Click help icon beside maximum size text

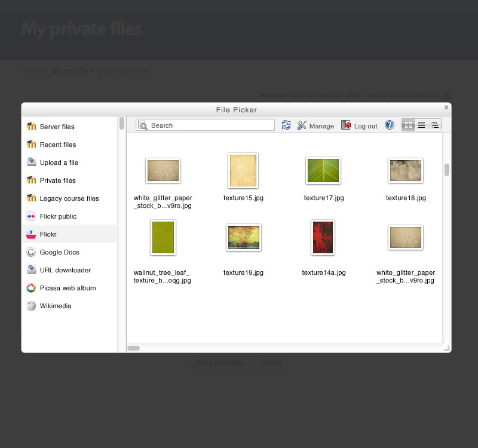tap(446, 96)
